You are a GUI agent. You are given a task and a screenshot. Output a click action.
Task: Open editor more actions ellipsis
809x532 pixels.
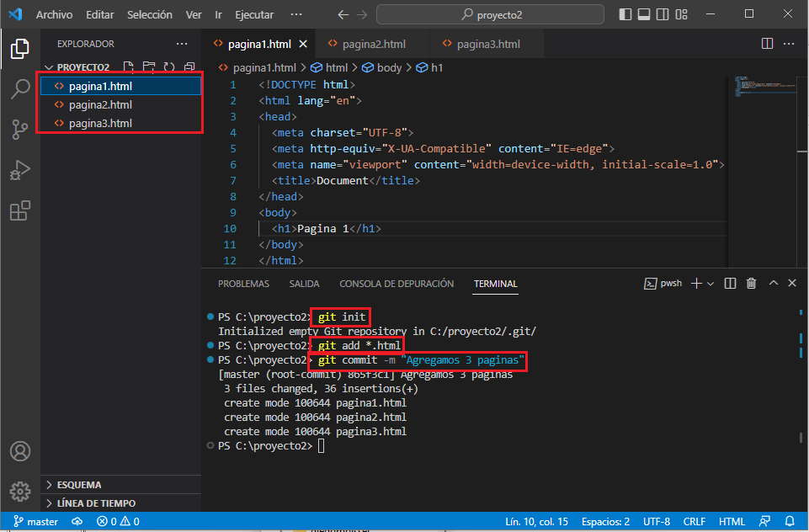tap(788, 44)
